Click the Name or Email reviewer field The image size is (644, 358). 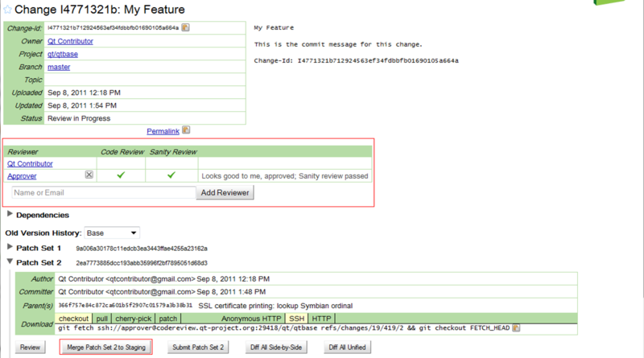tap(103, 193)
